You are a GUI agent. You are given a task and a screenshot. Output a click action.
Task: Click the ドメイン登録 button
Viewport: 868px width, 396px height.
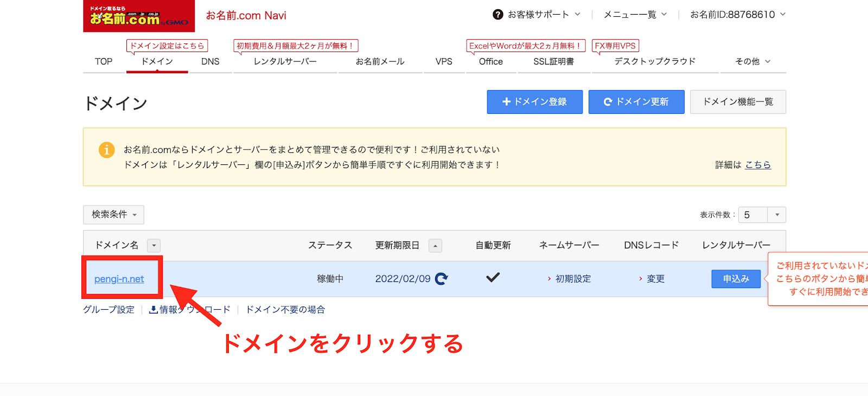pos(535,102)
